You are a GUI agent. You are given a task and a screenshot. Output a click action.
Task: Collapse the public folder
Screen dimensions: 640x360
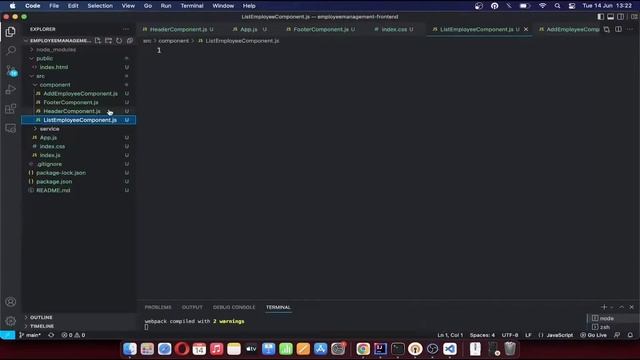[44, 58]
